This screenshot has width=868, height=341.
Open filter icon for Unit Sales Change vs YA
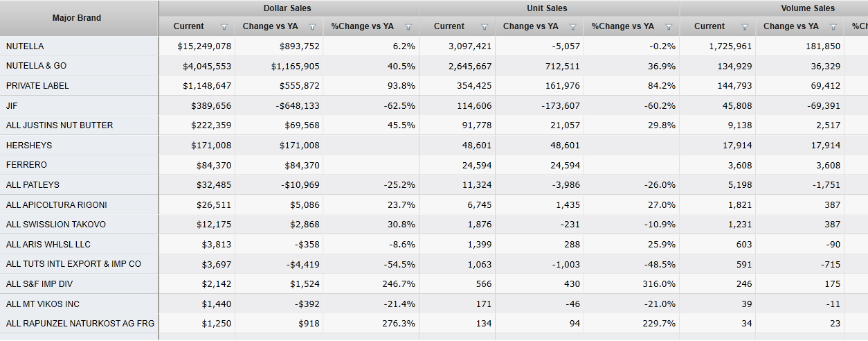pos(572,27)
